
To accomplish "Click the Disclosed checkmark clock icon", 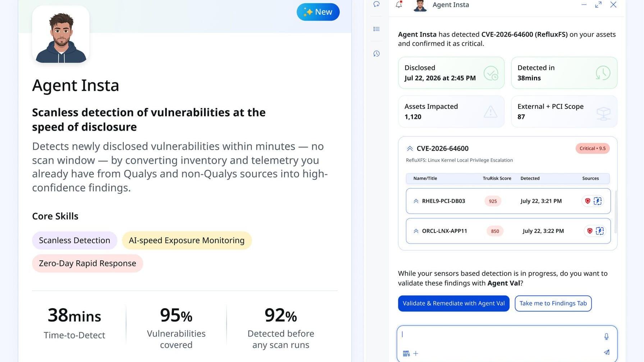I will (491, 73).
